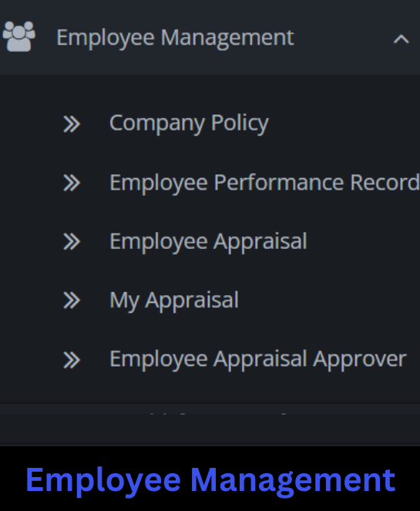Click the double-arrow icon beside Employee Appraisal Approver
Screen dimensions: 420x511
pyautogui.click(x=72, y=360)
